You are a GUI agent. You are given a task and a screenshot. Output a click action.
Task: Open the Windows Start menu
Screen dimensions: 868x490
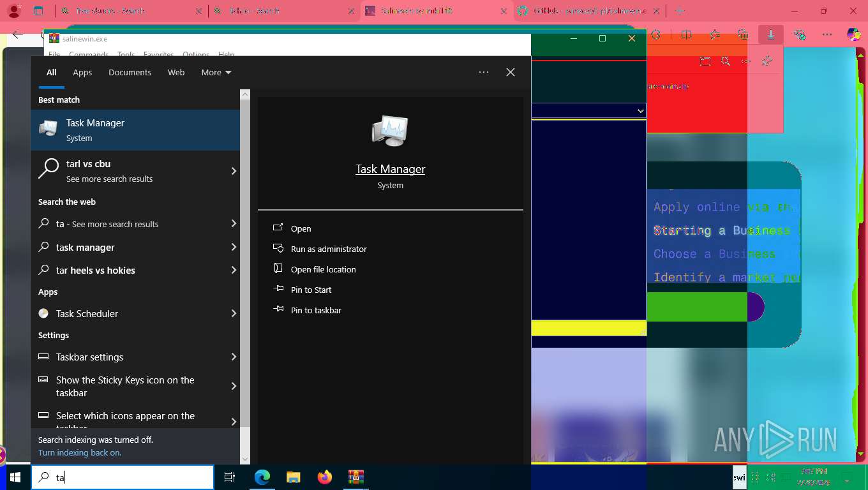(x=15, y=477)
